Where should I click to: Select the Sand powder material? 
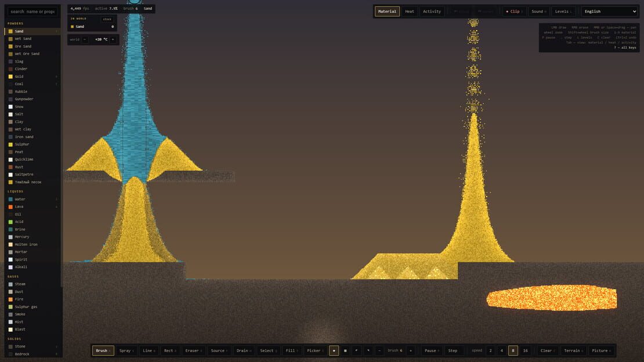click(32, 31)
